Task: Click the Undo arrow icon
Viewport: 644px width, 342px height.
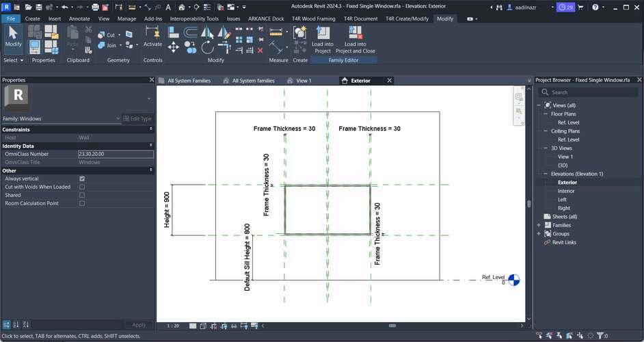Action: click(x=64, y=8)
